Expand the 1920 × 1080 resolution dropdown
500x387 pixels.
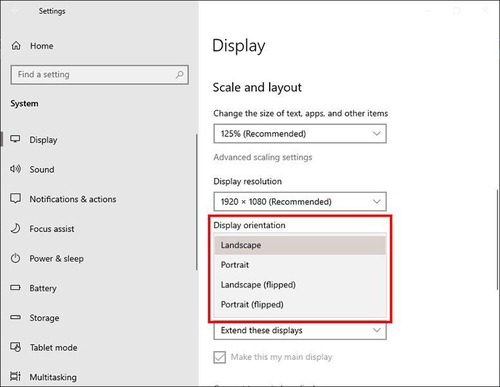300,201
